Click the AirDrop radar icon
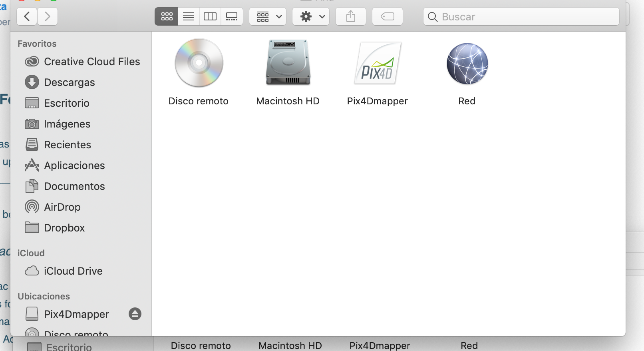The width and height of the screenshot is (644, 351). 32,207
